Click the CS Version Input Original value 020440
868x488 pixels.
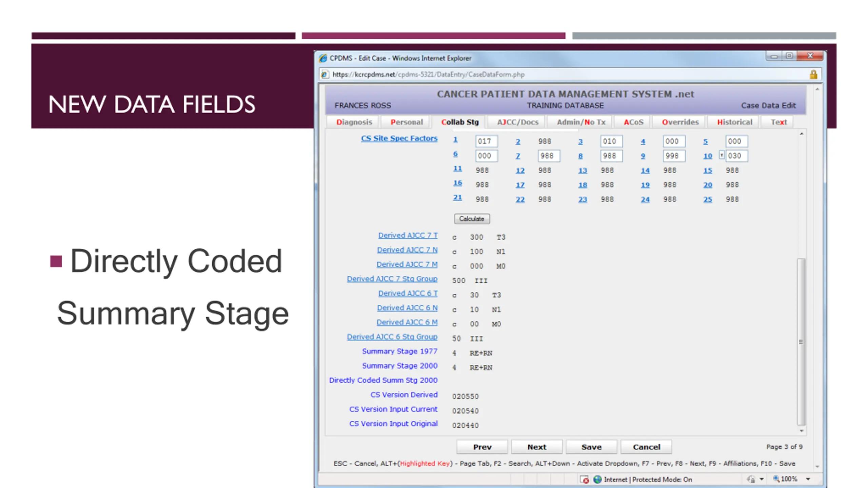pos(465,425)
